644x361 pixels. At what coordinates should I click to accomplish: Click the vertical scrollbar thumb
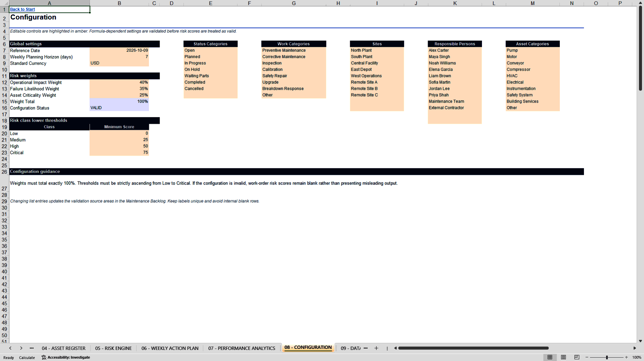(x=640, y=48)
